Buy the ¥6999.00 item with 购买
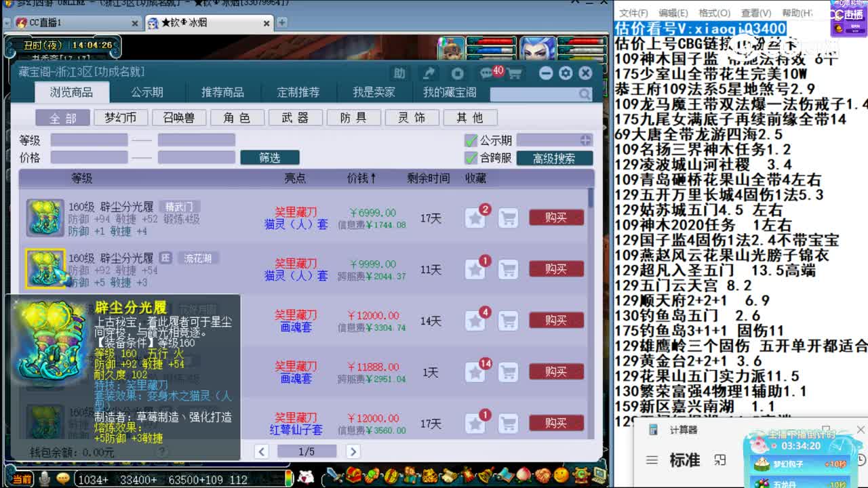The width and height of the screenshot is (868, 488). coord(556,218)
